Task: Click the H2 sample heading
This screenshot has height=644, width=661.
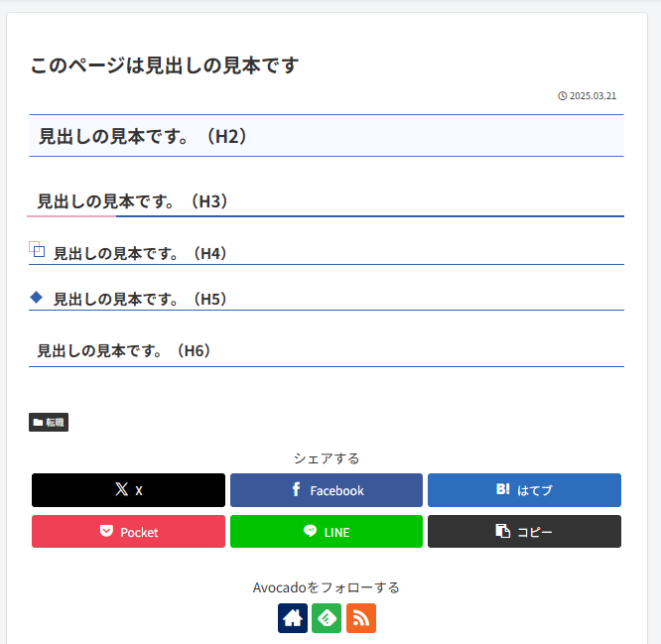Action: [x=143, y=136]
